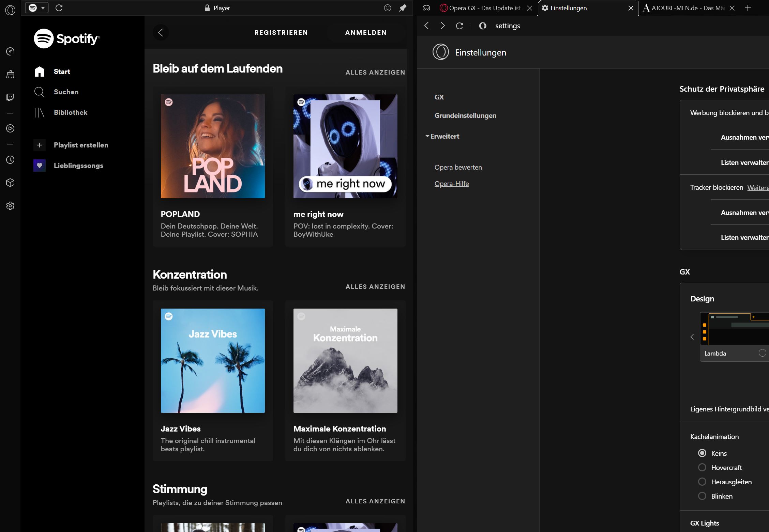The width and height of the screenshot is (769, 532).
Task: Open GX Control speedometer icon in sidebar
Action: [10, 51]
